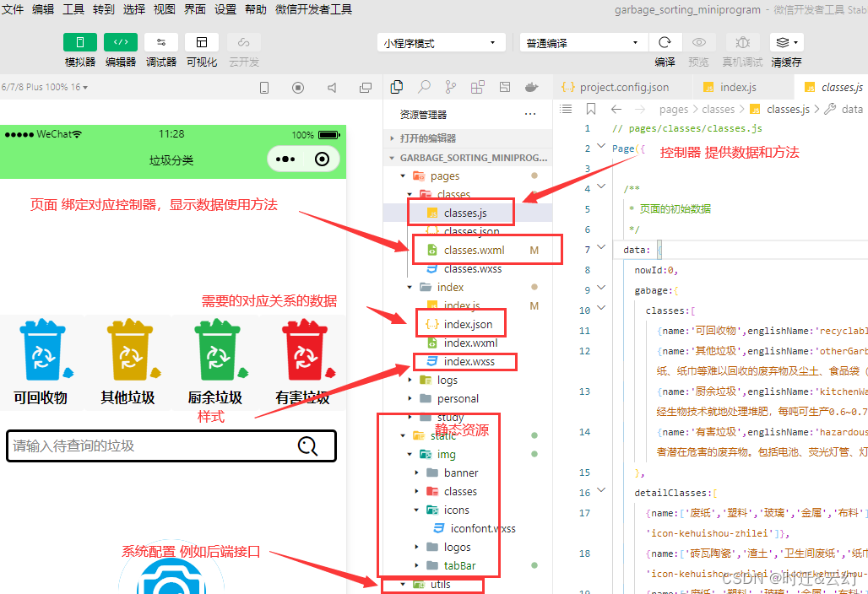Expand the tabBar folder
Image resolution: width=868 pixels, height=594 pixels.
(468, 565)
